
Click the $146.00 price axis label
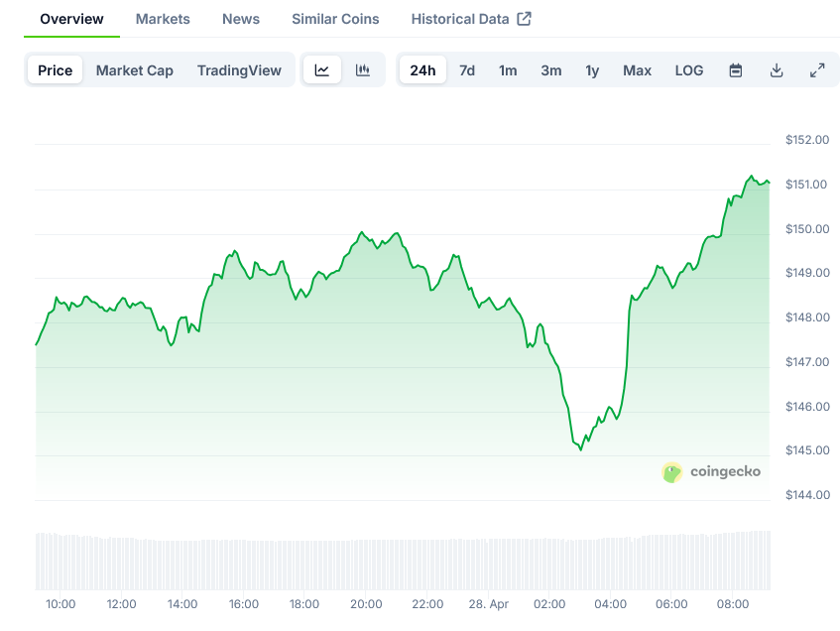tap(807, 407)
